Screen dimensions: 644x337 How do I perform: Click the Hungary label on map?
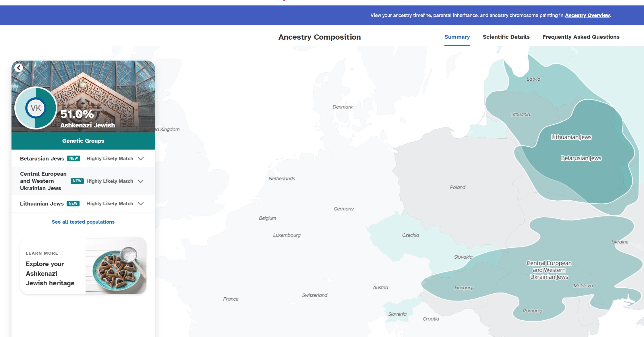point(464,288)
